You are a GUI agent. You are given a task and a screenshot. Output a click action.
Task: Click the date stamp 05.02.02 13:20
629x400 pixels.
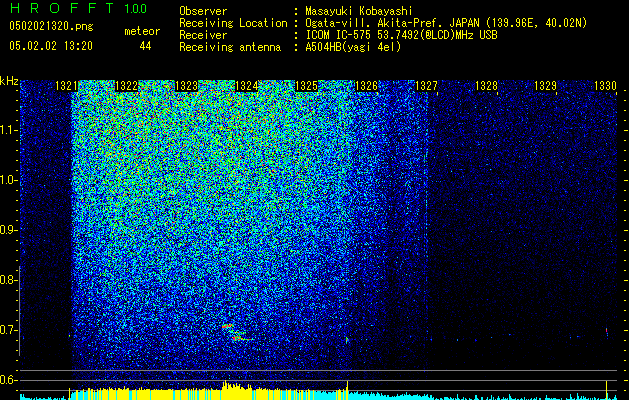pyautogui.click(x=51, y=46)
